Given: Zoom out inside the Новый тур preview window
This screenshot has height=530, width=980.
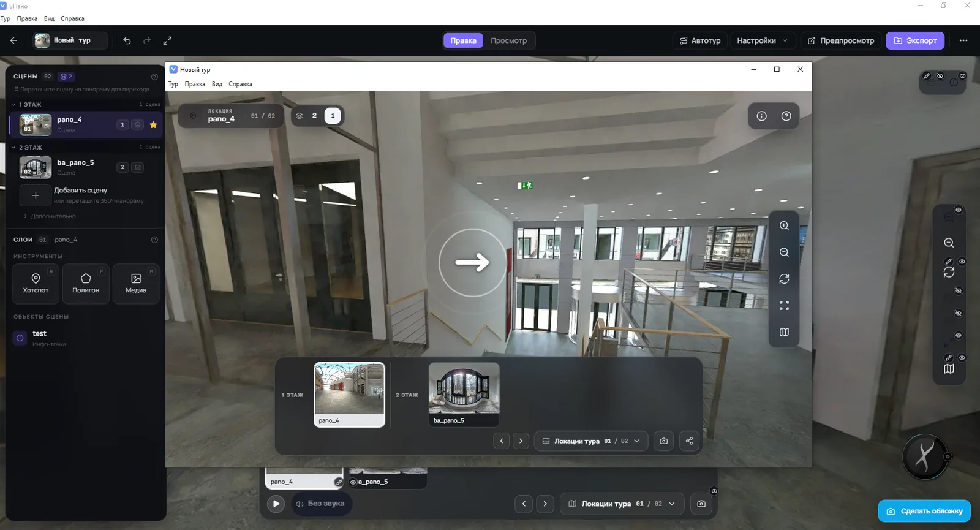Looking at the screenshot, I should tap(784, 252).
